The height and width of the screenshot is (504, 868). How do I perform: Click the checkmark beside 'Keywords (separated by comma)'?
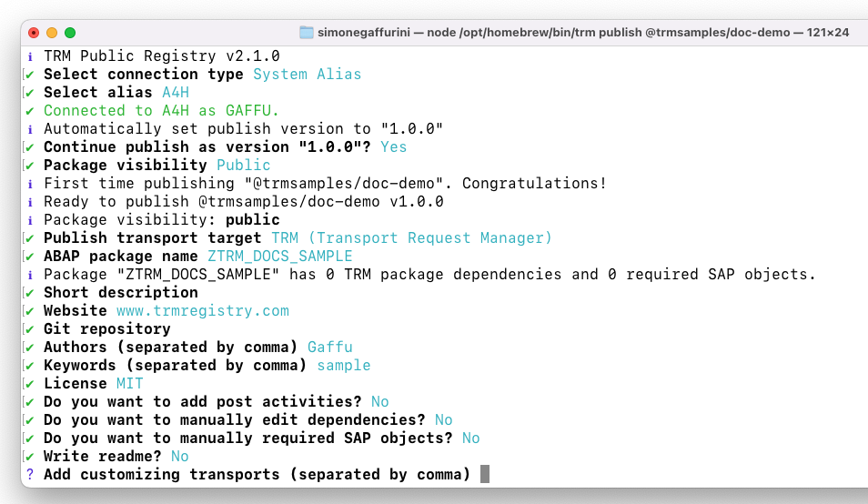[30, 367]
